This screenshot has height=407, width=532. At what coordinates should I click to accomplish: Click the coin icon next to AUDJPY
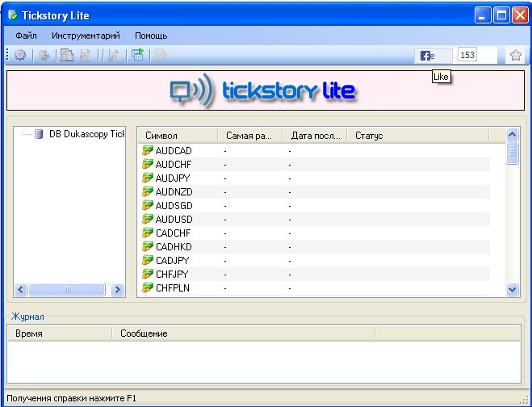point(147,178)
